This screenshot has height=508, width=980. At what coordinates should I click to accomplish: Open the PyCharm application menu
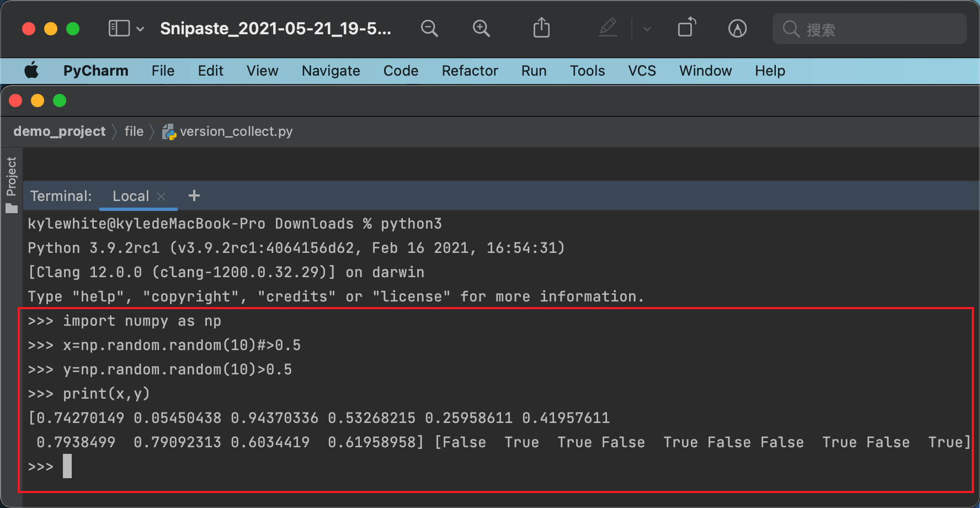pyautogui.click(x=96, y=71)
